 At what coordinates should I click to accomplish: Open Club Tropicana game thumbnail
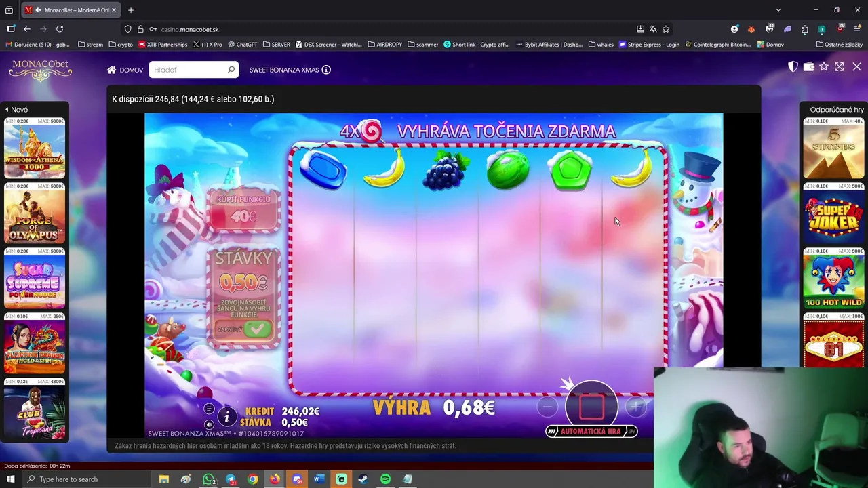[x=35, y=409]
